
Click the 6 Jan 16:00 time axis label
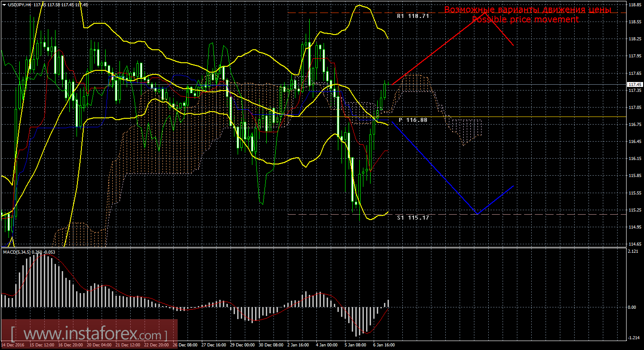click(x=384, y=346)
